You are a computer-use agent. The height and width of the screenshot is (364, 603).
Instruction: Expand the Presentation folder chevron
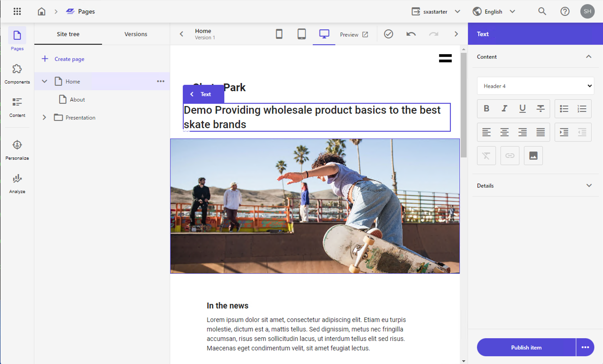coord(44,117)
